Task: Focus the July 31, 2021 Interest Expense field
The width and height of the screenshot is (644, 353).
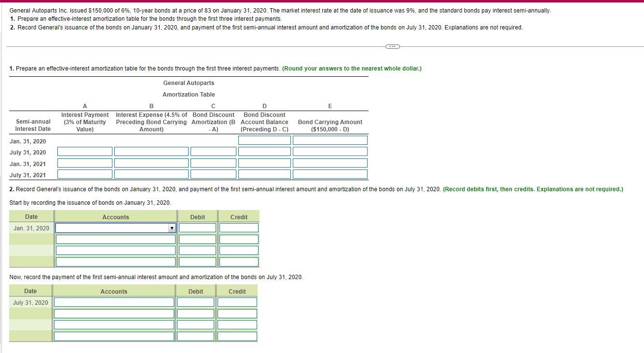Action: pyautogui.click(x=151, y=174)
